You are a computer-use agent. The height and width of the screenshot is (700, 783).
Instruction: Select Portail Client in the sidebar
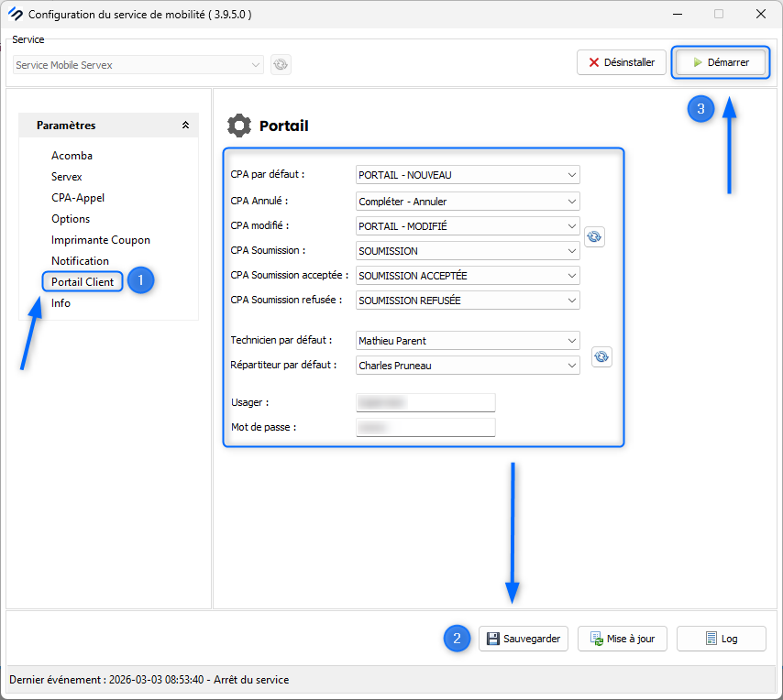[x=83, y=282]
